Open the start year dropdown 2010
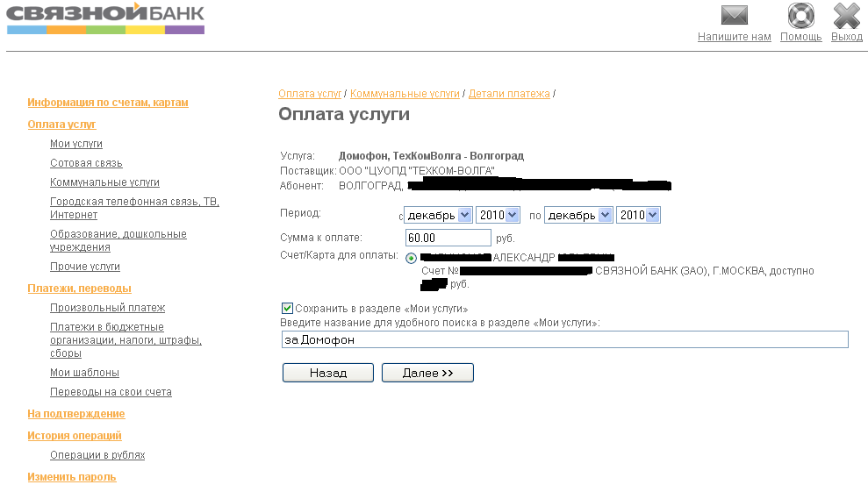Screen dimensions: 868x499 498,215
